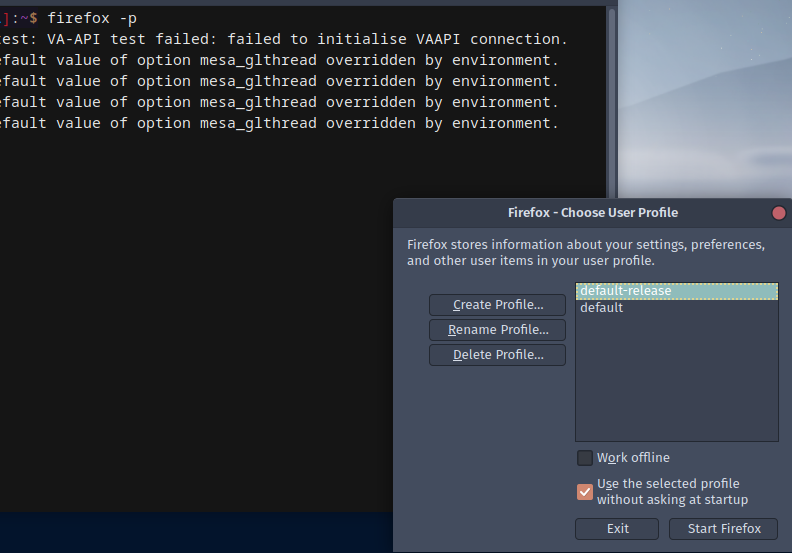Enable the Work offline checkbox
This screenshot has height=553, width=792.
click(x=584, y=458)
